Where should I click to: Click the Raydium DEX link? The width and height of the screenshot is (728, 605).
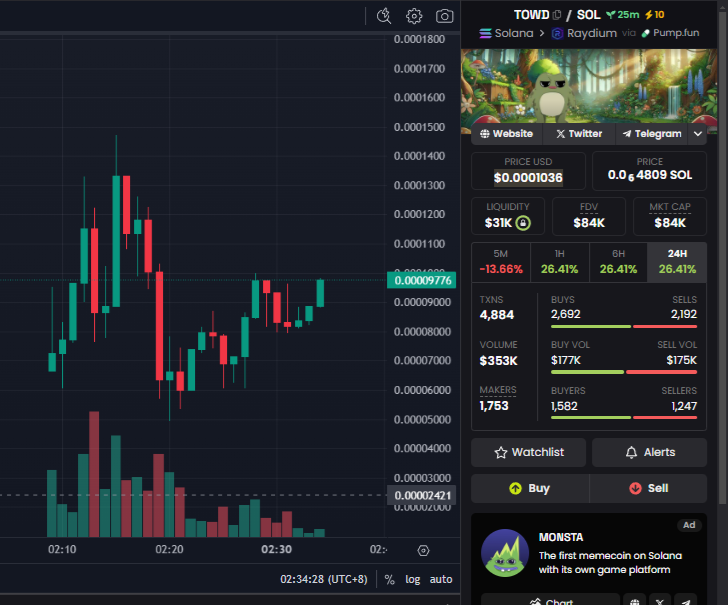tap(584, 33)
